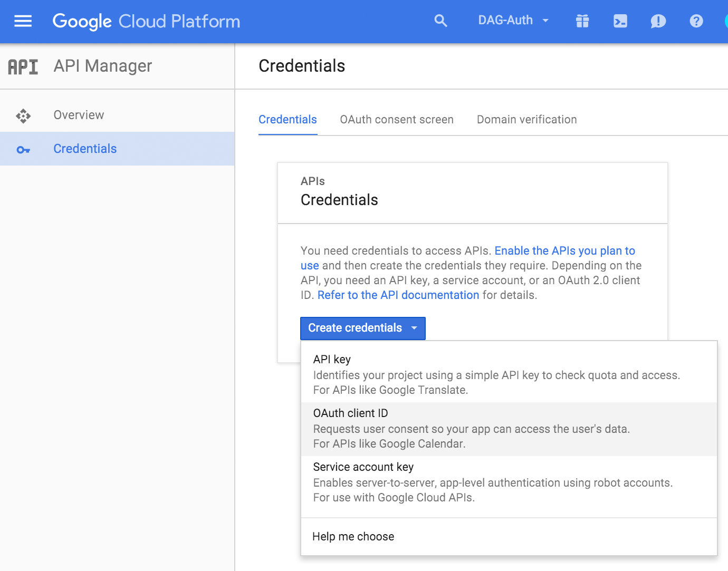Select the key icon next to Credentials
The image size is (728, 571).
coord(23,149)
